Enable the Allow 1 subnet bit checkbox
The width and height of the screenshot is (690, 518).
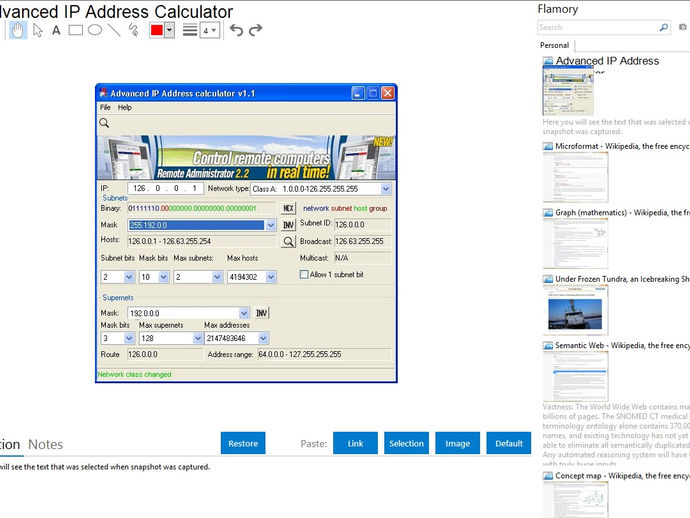pos(304,275)
